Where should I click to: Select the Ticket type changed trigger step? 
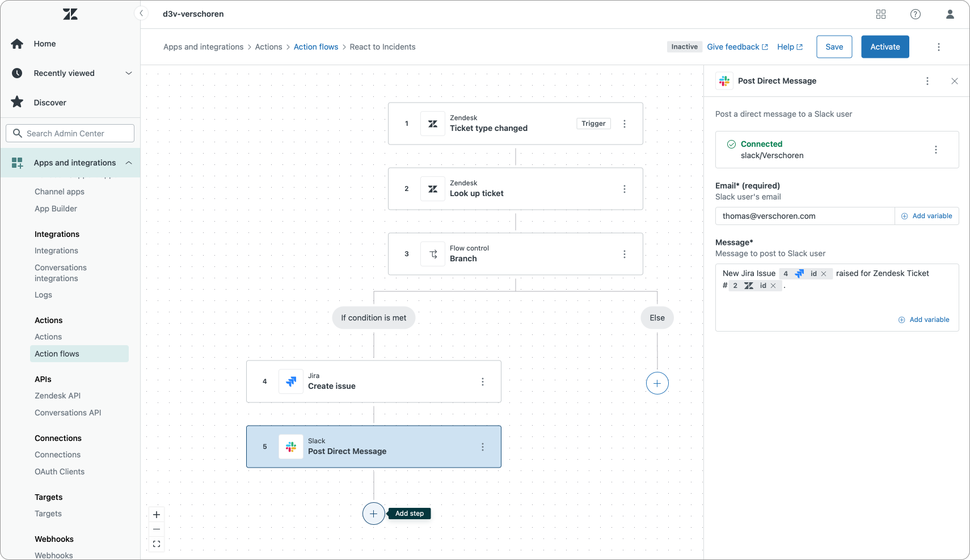click(516, 124)
